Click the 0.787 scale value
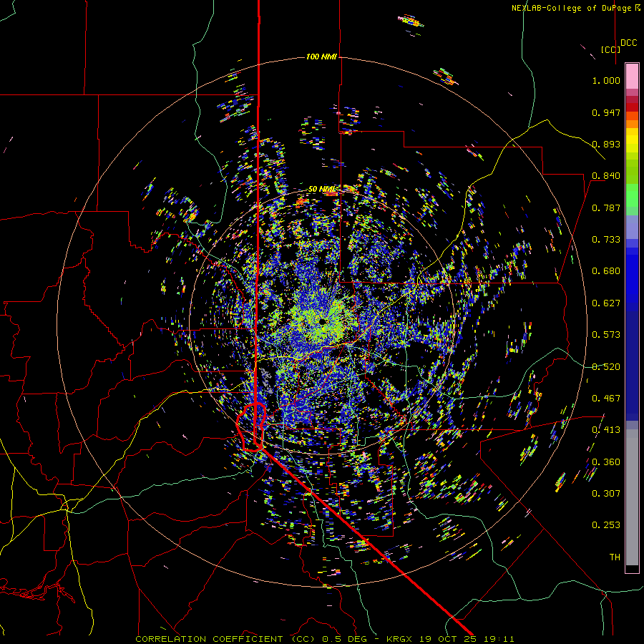This screenshot has width=644, height=644. pos(606,208)
